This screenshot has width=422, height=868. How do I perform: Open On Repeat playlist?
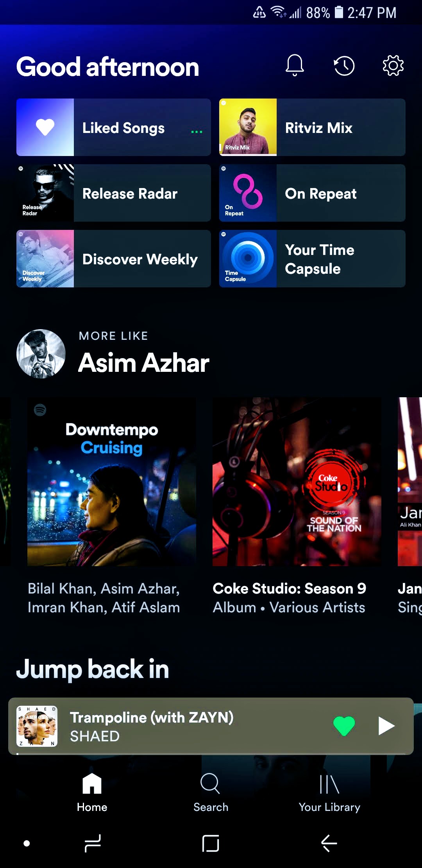(312, 193)
